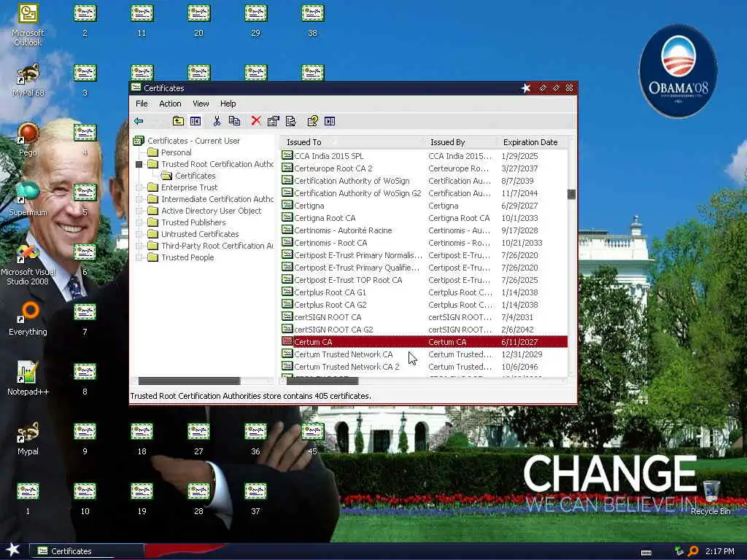Click the magnifier icon in system tray
747x560 pixels.
click(694, 551)
